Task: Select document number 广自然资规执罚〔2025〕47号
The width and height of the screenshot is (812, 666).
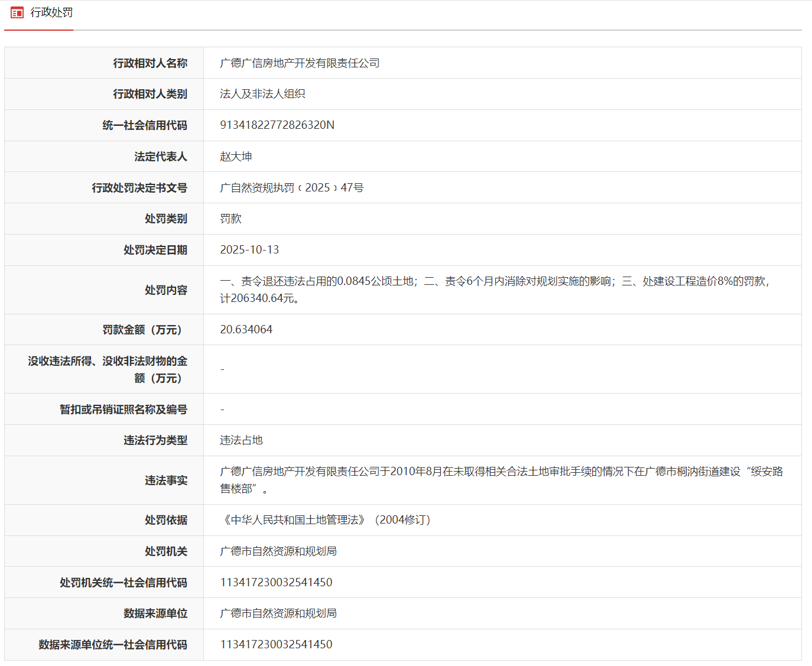Action: (293, 187)
